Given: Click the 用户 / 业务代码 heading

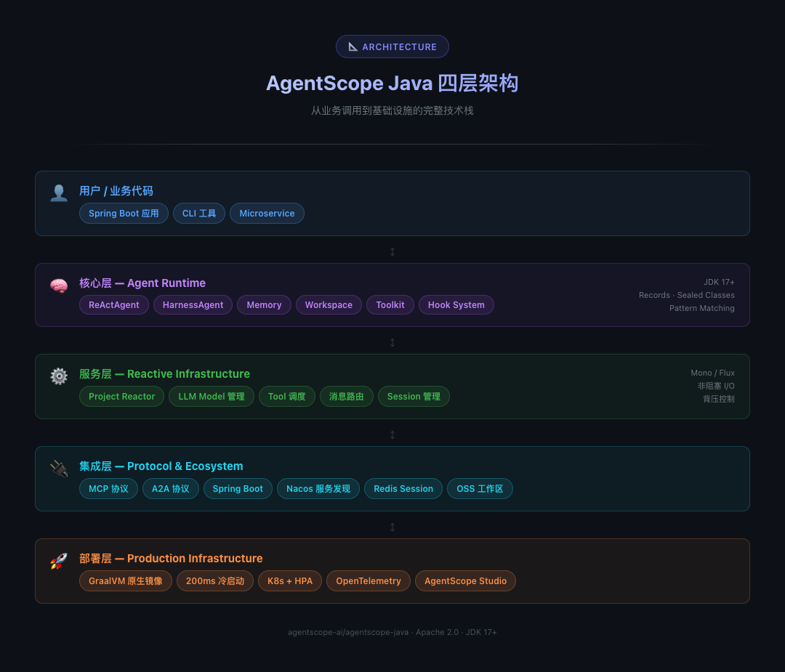Looking at the screenshot, I should [116, 190].
